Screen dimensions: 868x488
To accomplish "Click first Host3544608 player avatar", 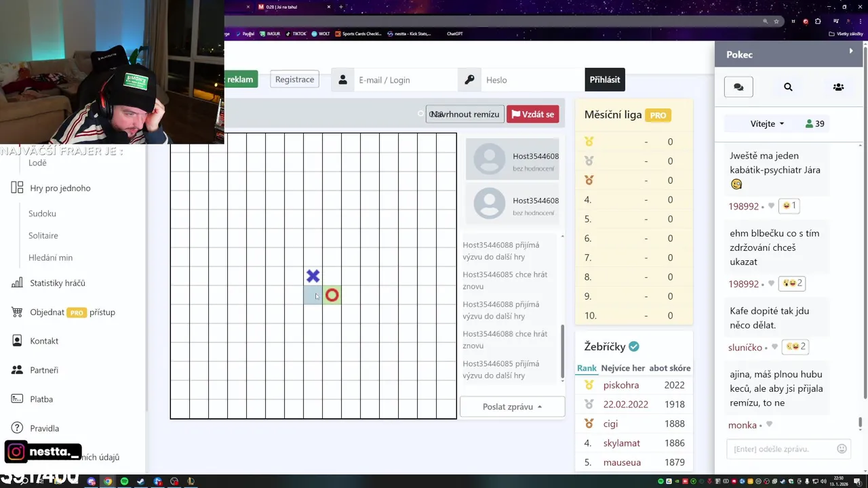I will click(490, 159).
